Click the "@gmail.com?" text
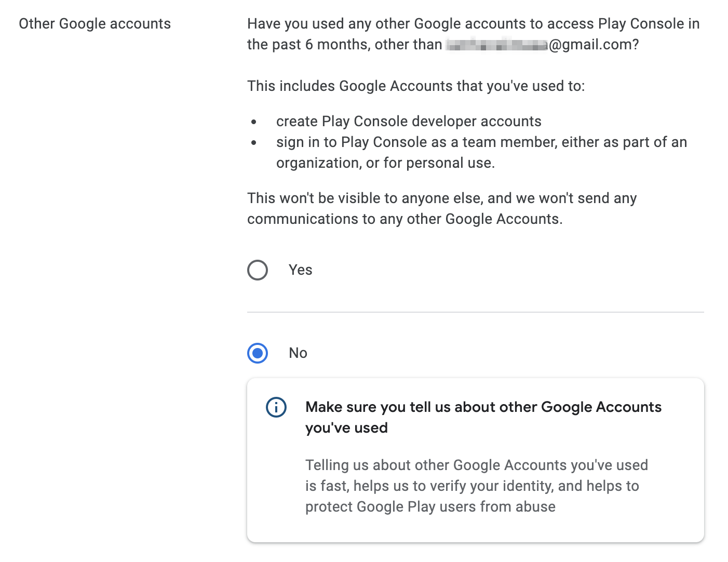This screenshot has width=728, height=562. coord(594,45)
